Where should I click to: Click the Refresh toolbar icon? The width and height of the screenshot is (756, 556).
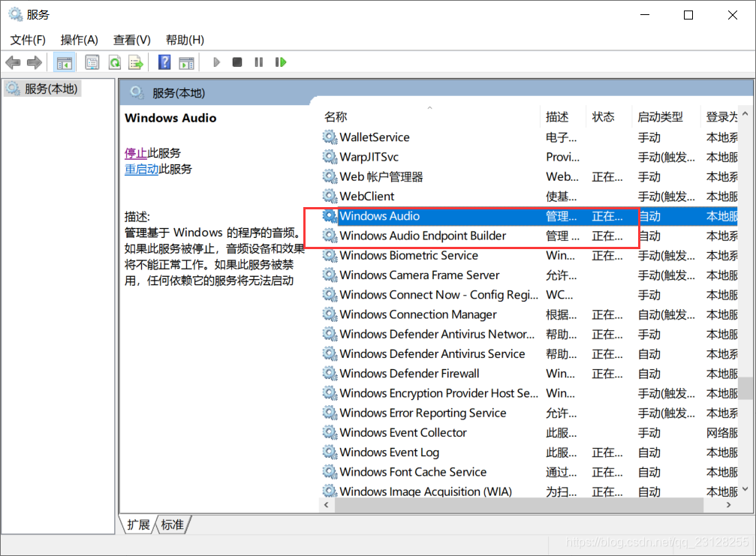(x=115, y=62)
